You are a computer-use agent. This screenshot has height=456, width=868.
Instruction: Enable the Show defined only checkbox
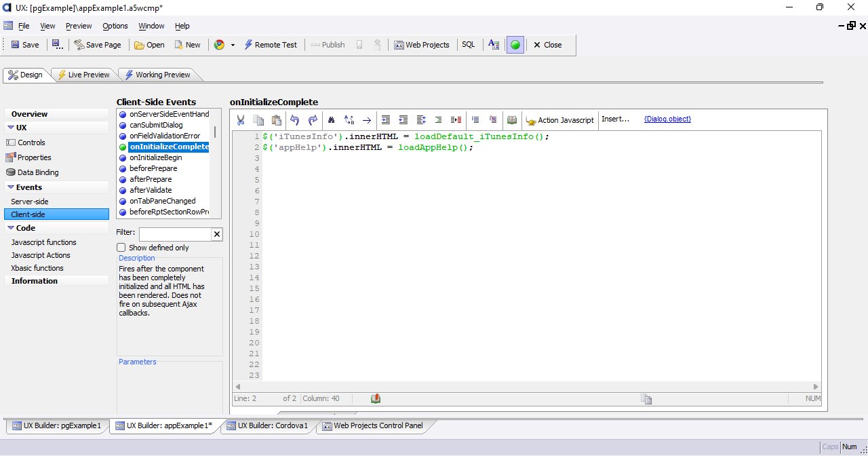tap(121, 248)
